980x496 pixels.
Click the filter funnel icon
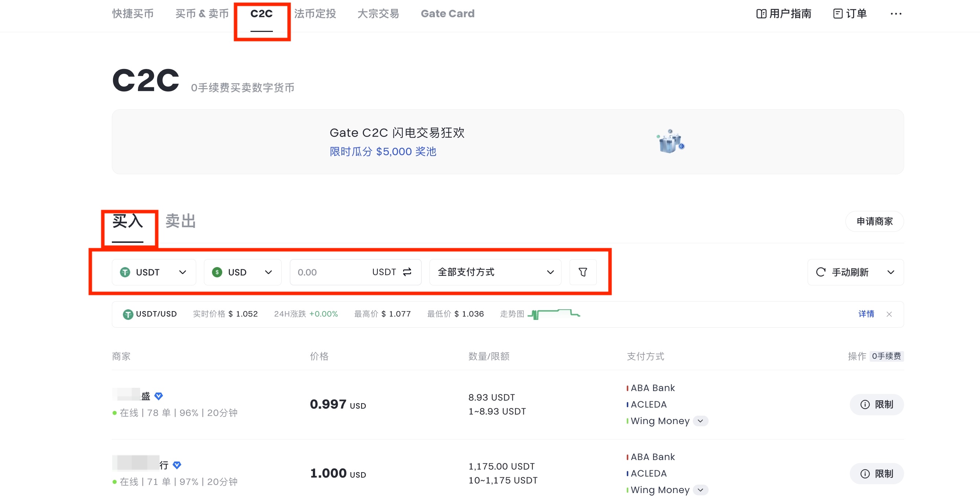[582, 272]
